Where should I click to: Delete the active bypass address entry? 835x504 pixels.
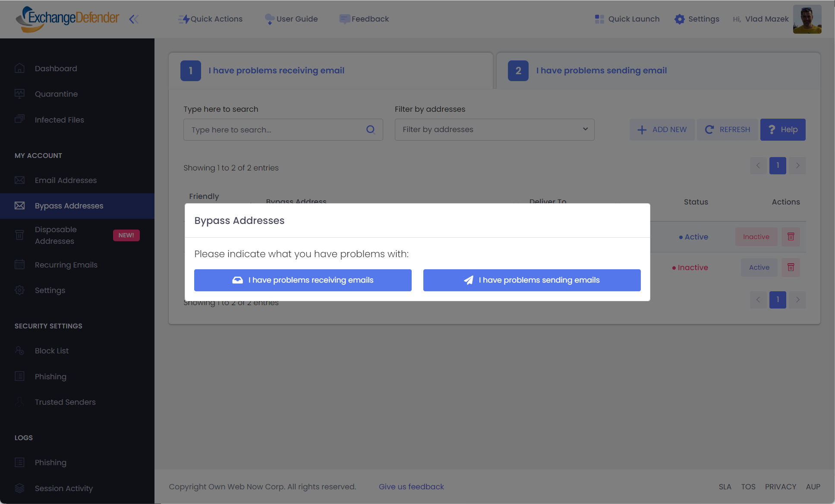[x=791, y=236]
